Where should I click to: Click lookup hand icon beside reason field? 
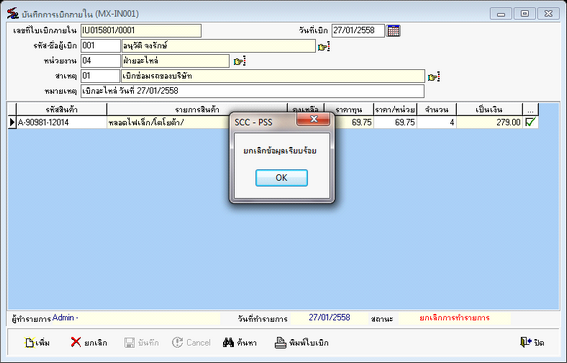[434, 77]
